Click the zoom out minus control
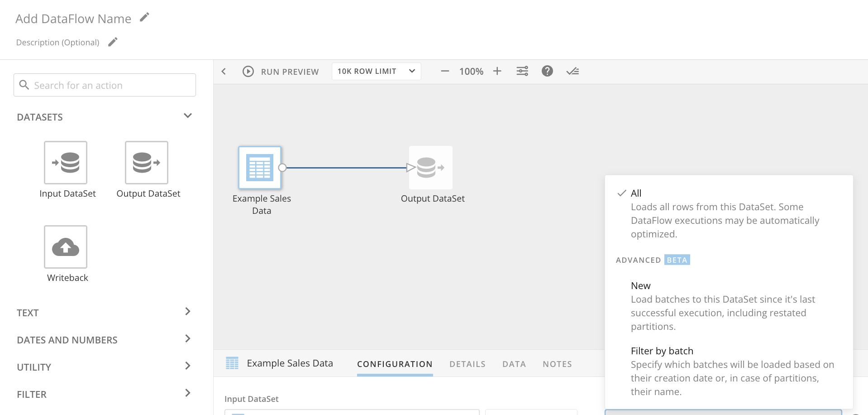Viewport: 868px width, 415px height. click(445, 71)
